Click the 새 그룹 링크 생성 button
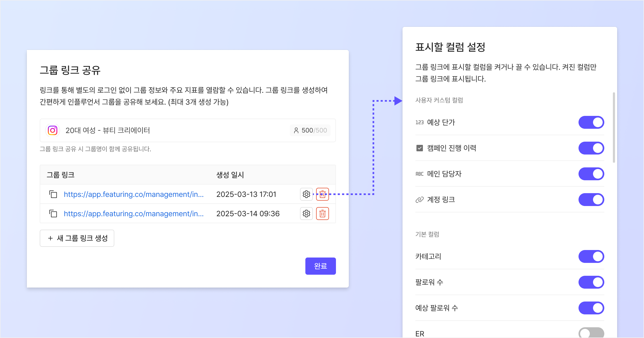Viewport: 644px width, 338px height. (77, 238)
